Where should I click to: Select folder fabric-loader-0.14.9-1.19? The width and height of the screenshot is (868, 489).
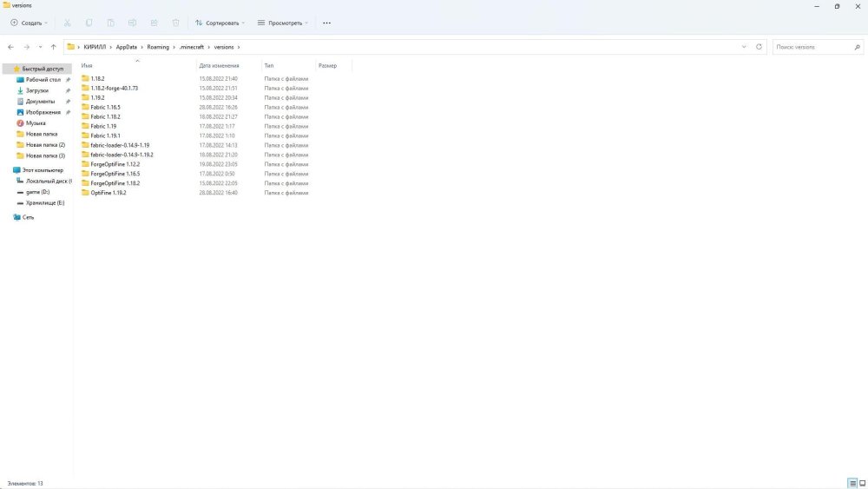coord(120,145)
